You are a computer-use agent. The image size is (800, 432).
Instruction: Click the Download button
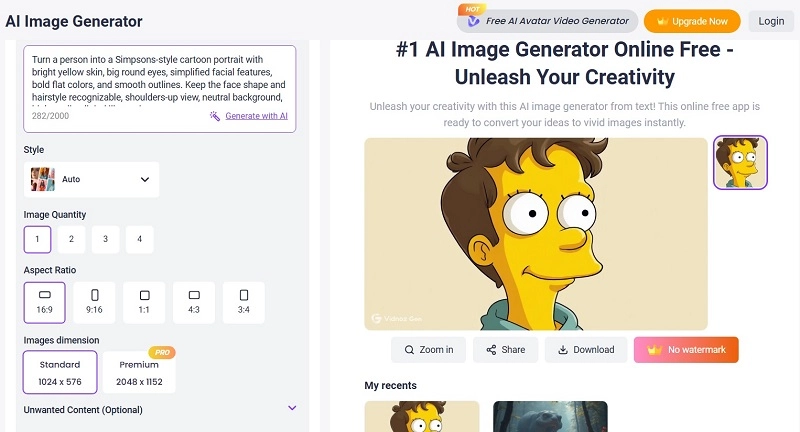click(x=586, y=350)
